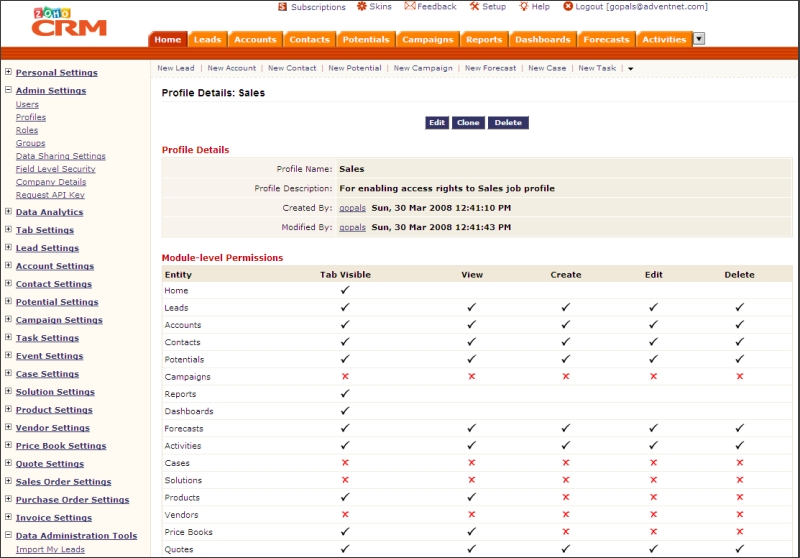800x558 pixels.
Task: Open the Dashboards tab
Action: (x=542, y=40)
